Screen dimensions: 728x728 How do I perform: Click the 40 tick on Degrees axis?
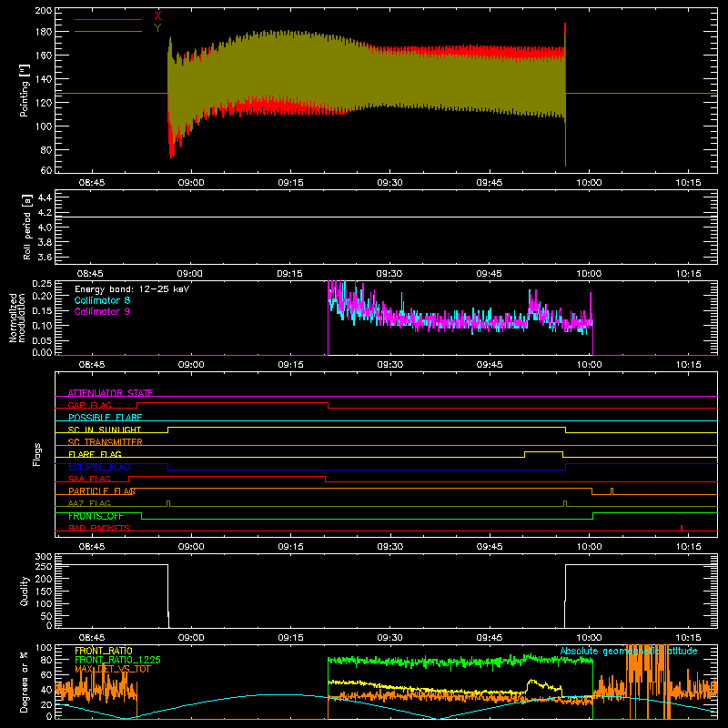click(x=46, y=690)
